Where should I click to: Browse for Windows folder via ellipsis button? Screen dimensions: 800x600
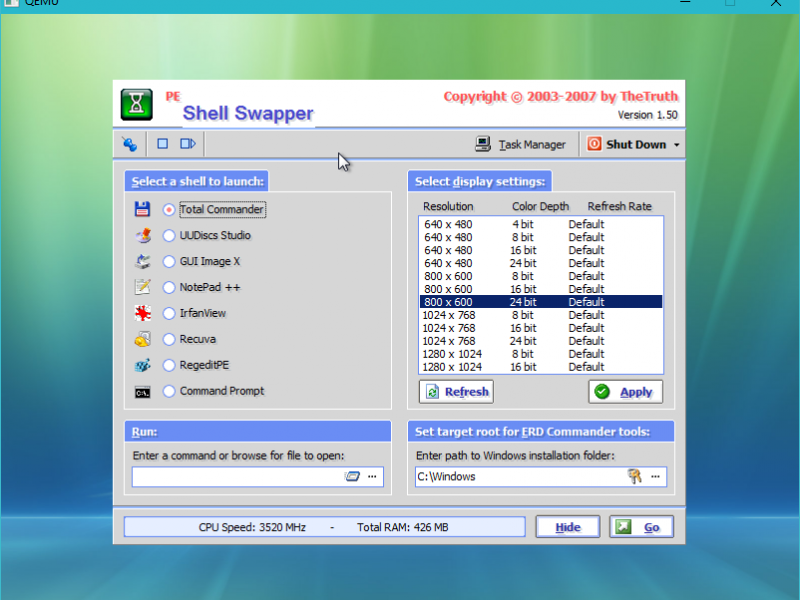tap(656, 477)
